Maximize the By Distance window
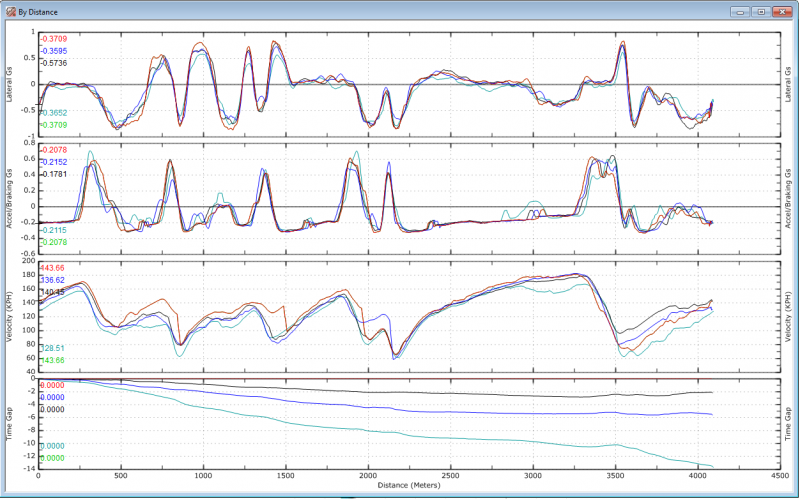800x499 pixels. tap(761, 11)
